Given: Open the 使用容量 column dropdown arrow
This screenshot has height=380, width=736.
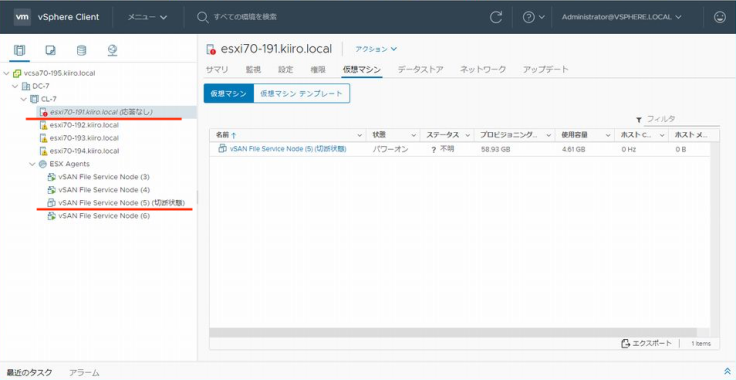Looking at the screenshot, I should 608,135.
